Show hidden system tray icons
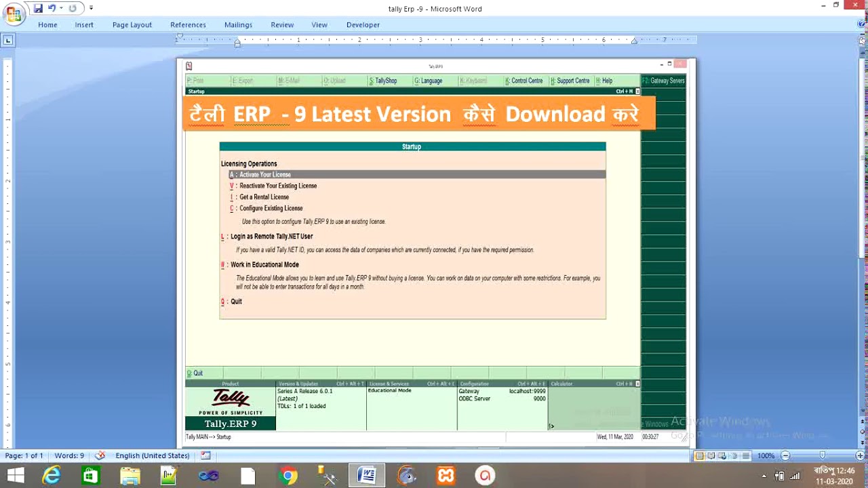The height and width of the screenshot is (488, 868). 764,476
